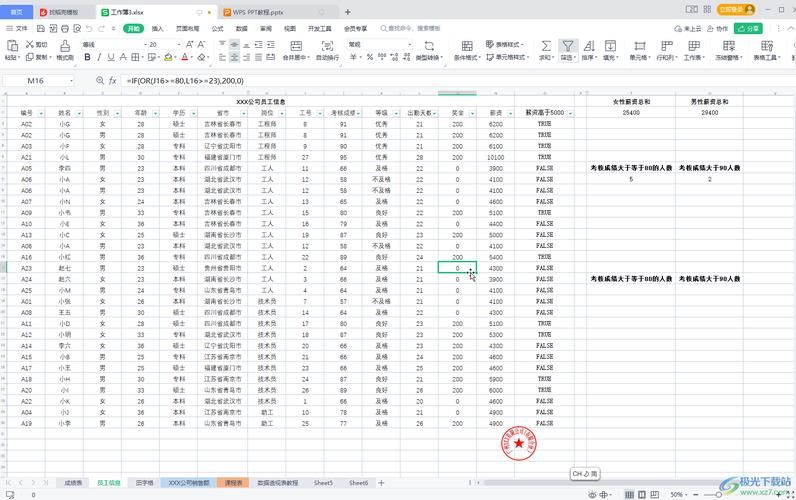Viewport: 796px width, 500px height.
Task: Toggle bottom vertical alignment
Action: (x=246, y=45)
